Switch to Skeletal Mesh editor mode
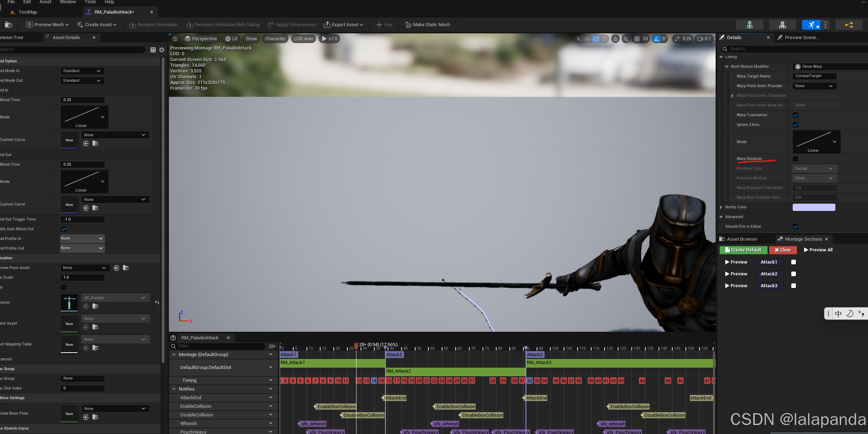 [782, 25]
